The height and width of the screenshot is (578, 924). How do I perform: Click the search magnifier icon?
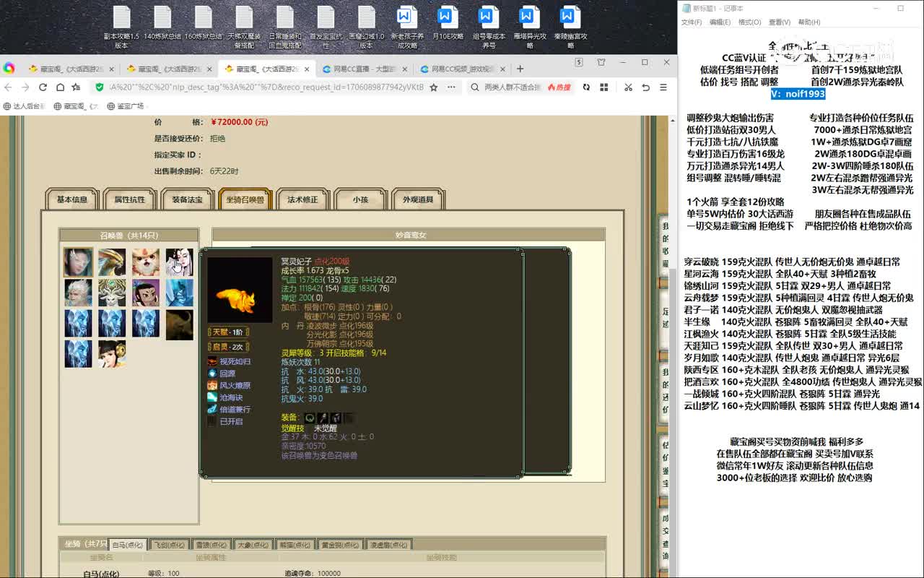475,87
